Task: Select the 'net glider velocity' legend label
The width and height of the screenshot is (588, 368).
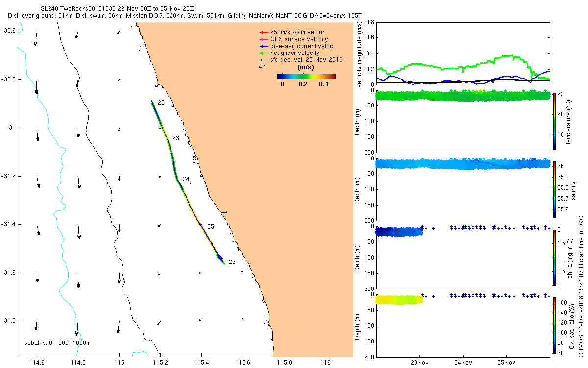Action: 295,53
